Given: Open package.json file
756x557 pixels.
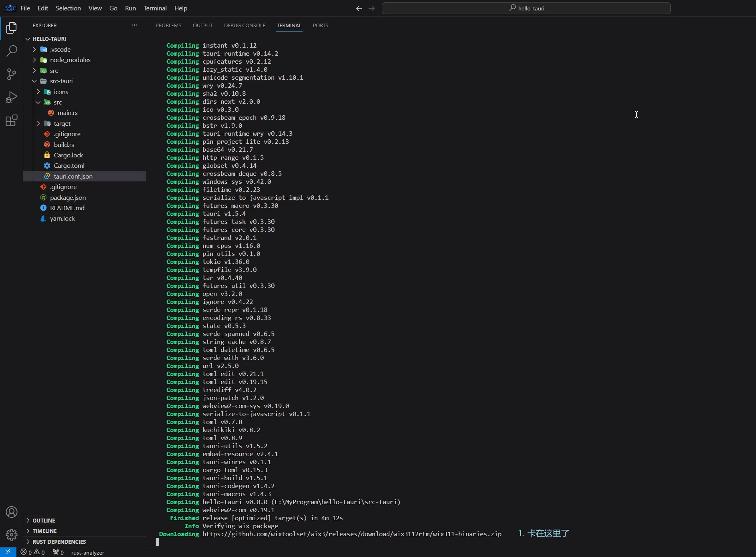Looking at the screenshot, I should click(68, 197).
